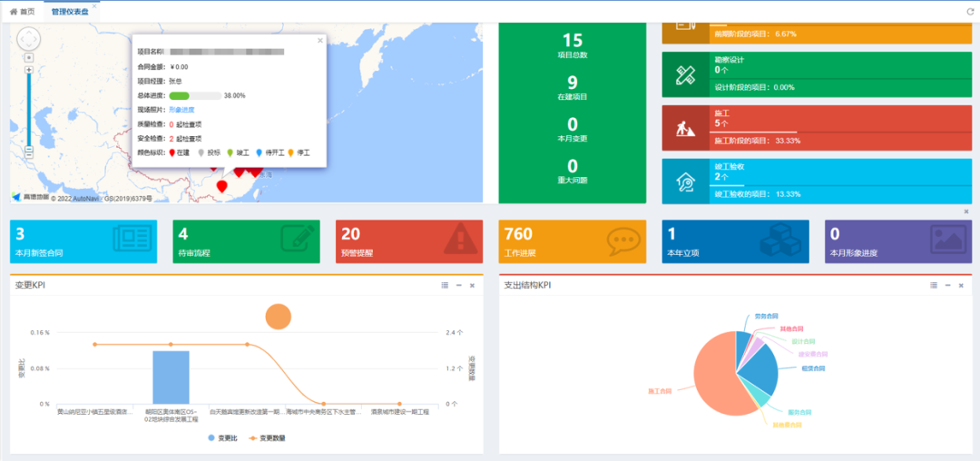
Task: Collapse the 变更KPI panel
Action: pyautogui.click(x=459, y=286)
